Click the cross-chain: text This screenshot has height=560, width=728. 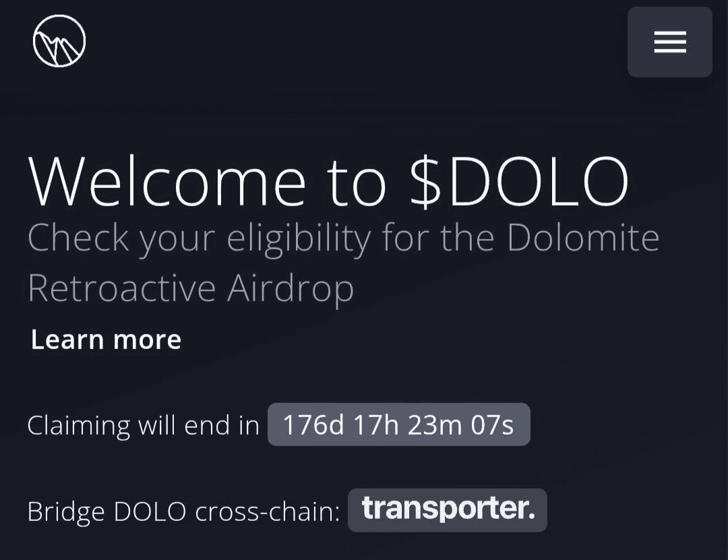point(268,512)
